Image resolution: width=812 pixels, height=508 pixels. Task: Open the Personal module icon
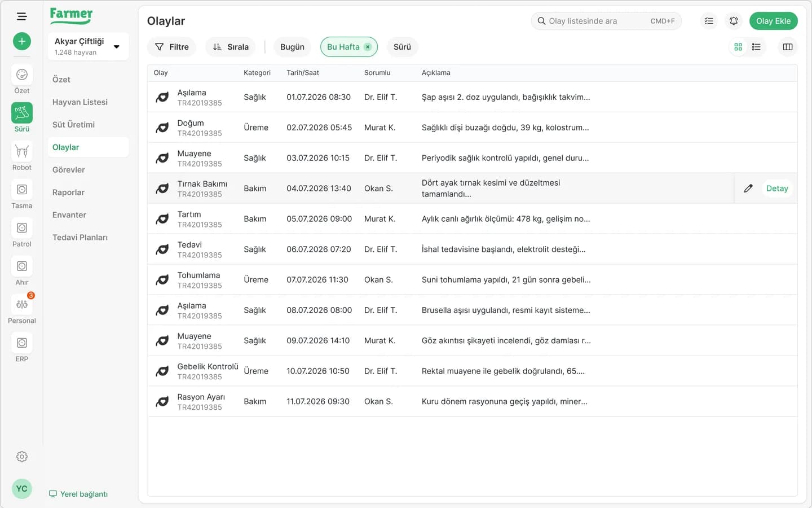[22, 305]
